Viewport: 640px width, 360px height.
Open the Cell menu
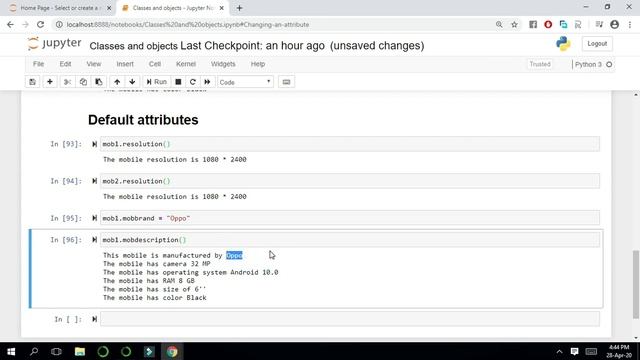coord(155,64)
